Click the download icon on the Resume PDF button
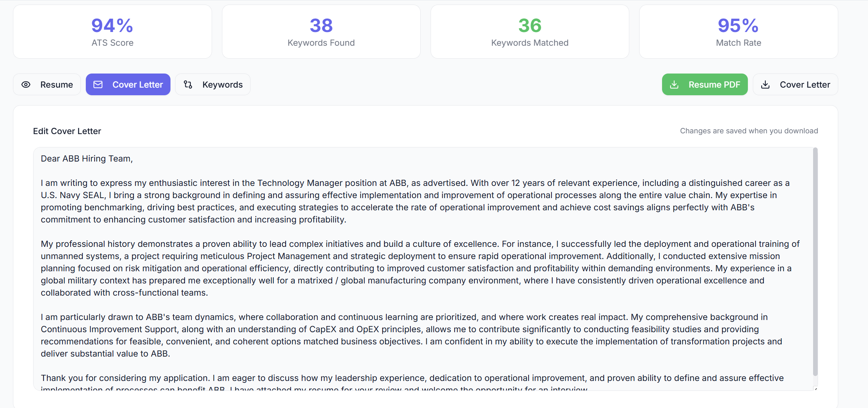868x408 pixels. point(674,85)
